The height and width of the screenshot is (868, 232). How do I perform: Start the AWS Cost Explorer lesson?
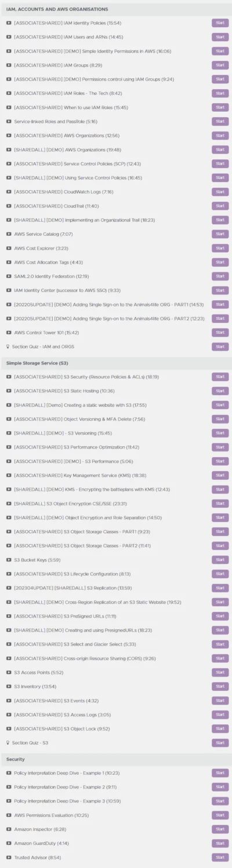pos(220,248)
